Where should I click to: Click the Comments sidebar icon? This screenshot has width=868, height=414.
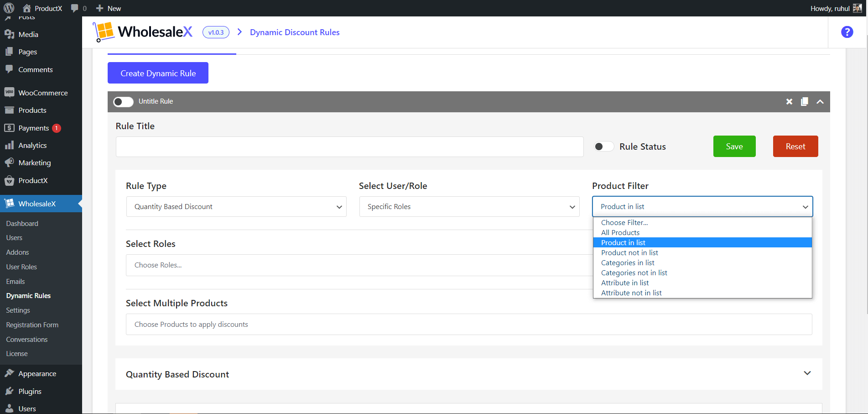pyautogui.click(x=9, y=69)
